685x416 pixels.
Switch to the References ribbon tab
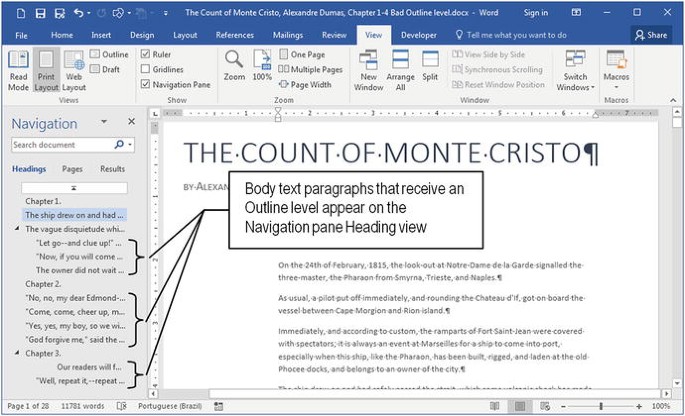(x=235, y=35)
